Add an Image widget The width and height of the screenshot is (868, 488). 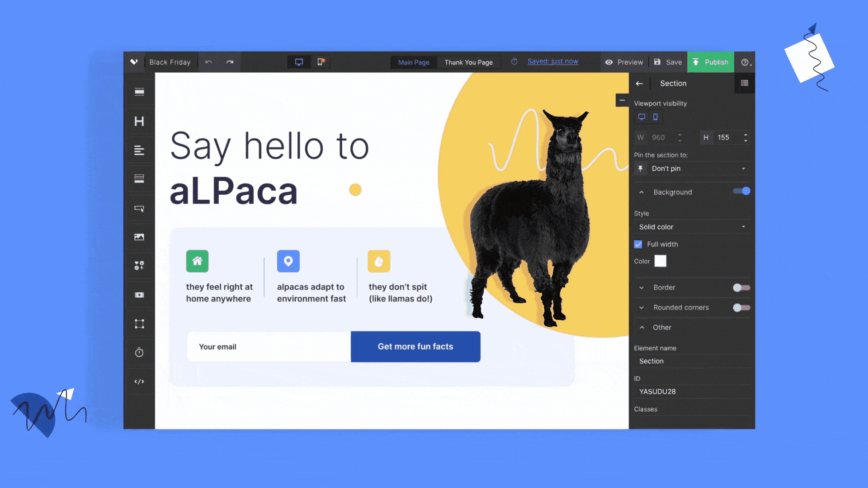(x=139, y=237)
